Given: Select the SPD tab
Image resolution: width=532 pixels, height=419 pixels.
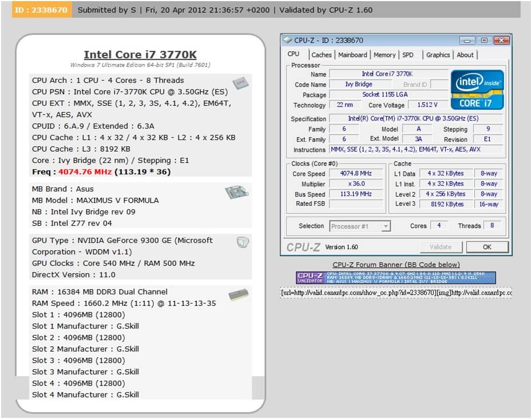Looking at the screenshot, I should coord(408,55).
